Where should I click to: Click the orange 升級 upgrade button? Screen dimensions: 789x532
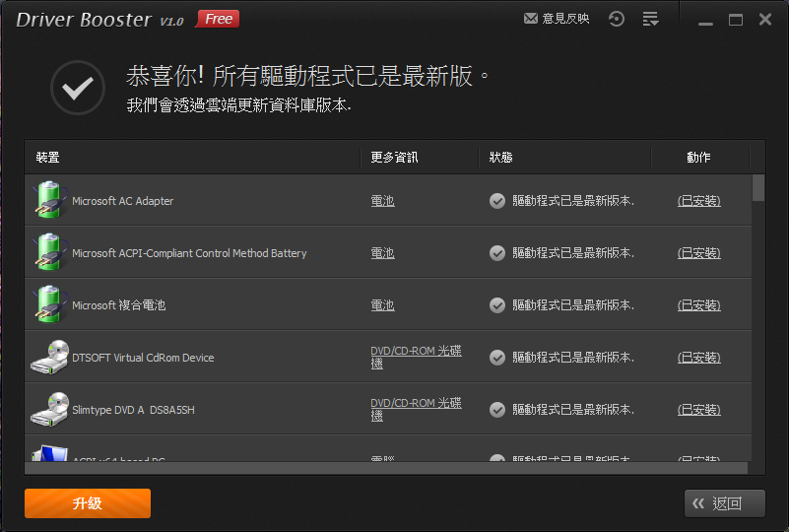pyautogui.click(x=88, y=503)
